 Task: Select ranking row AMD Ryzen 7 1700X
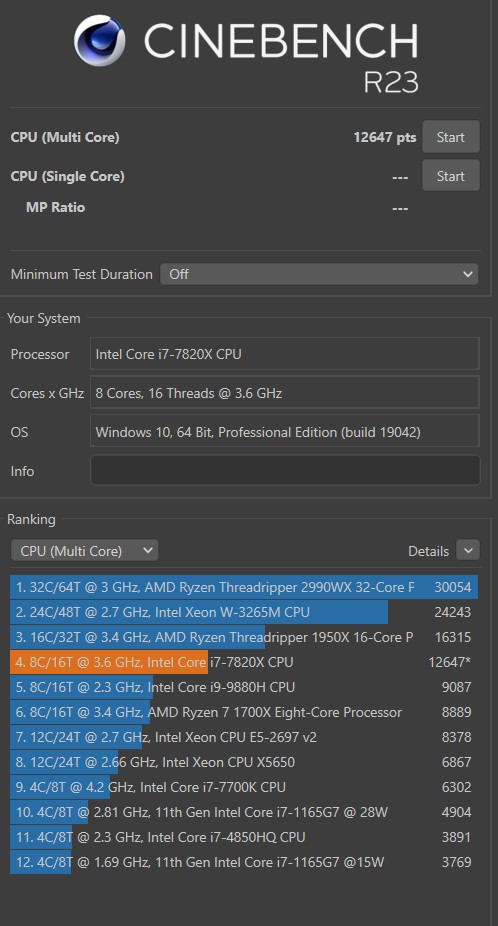(244, 712)
